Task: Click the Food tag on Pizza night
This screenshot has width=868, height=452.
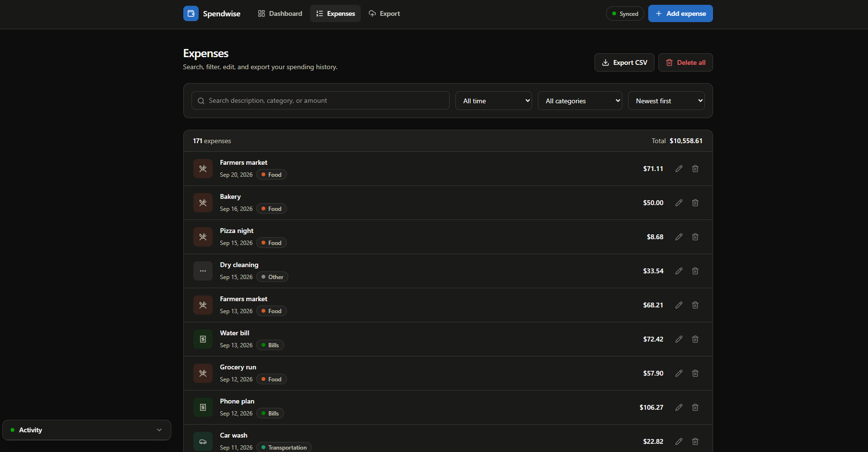Action: (272, 243)
